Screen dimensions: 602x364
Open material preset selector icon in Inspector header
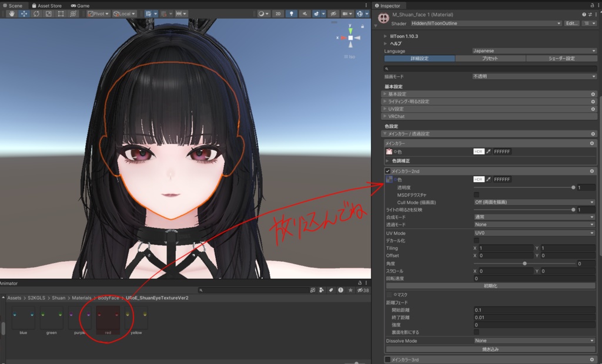coord(590,15)
